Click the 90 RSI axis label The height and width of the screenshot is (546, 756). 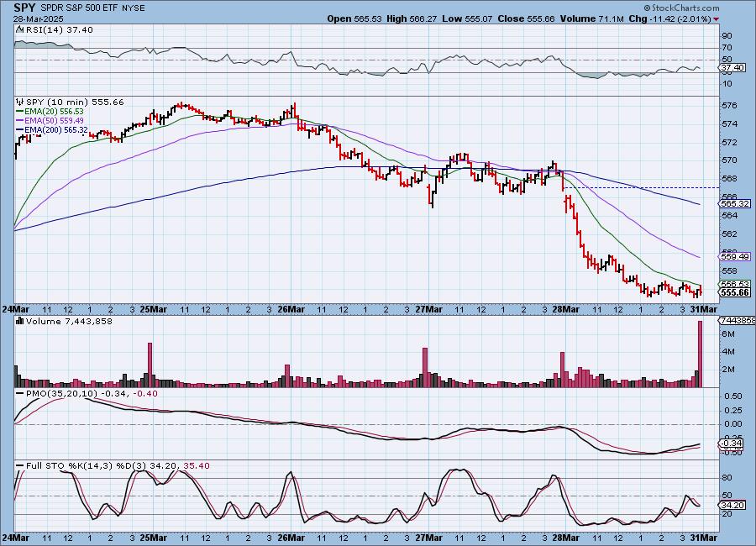point(727,36)
